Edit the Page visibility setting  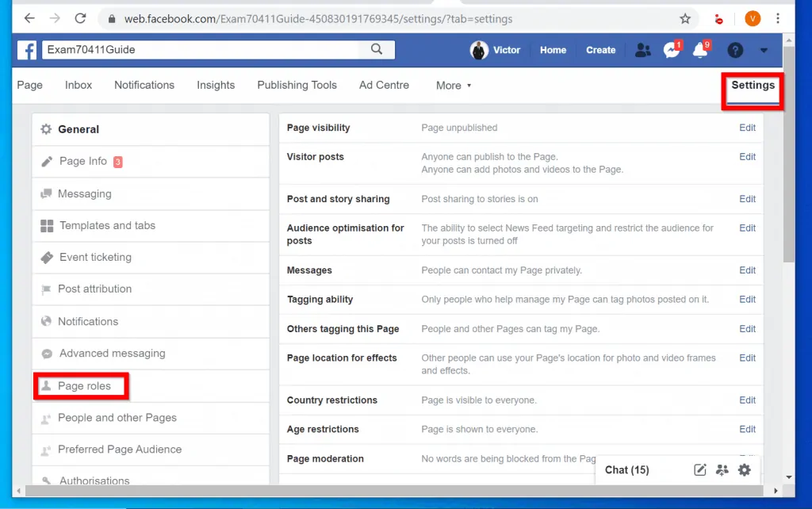click(746, 128)
